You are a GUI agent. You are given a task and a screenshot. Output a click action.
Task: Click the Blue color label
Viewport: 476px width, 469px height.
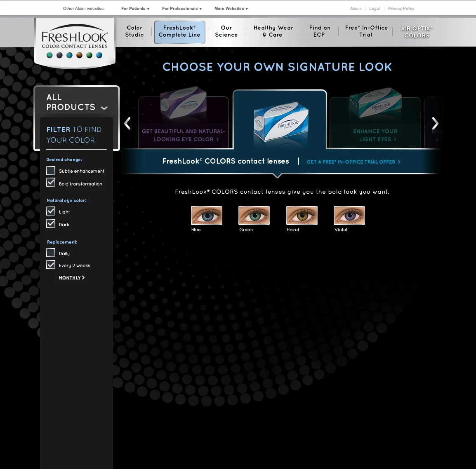(196, 230)
